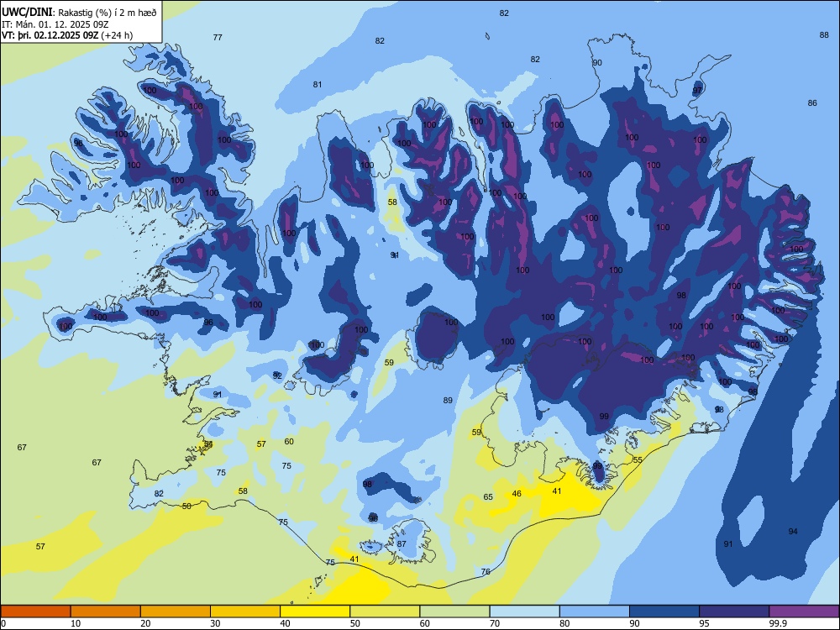Click the humidity value '55' on the map
The width and height of the screenshot is (840, 630).
coord(638,459)
